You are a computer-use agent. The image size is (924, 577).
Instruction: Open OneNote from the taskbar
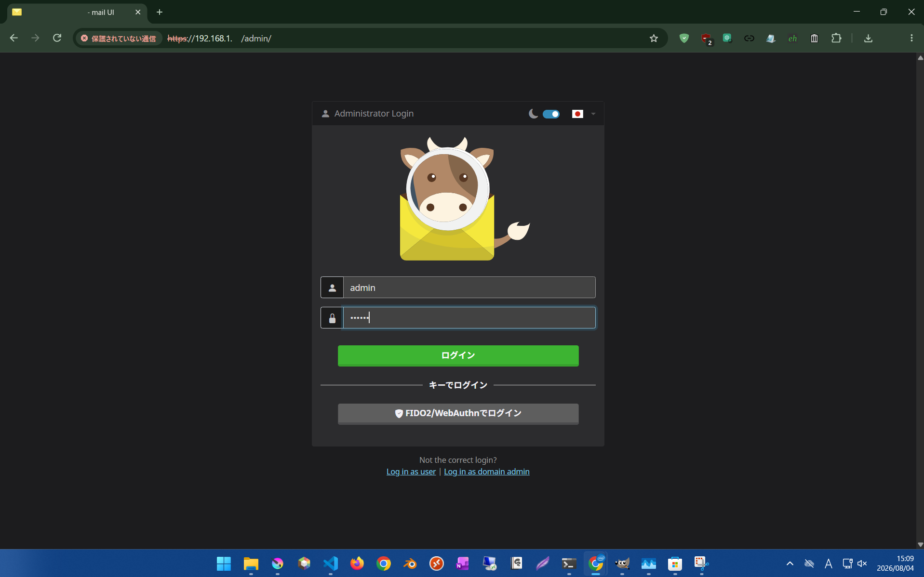coord(463,564)
